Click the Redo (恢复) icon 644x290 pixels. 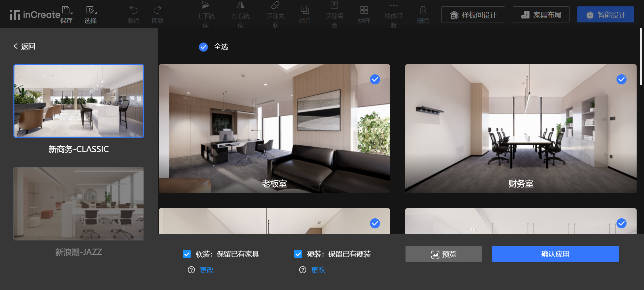tap(157, 10)
